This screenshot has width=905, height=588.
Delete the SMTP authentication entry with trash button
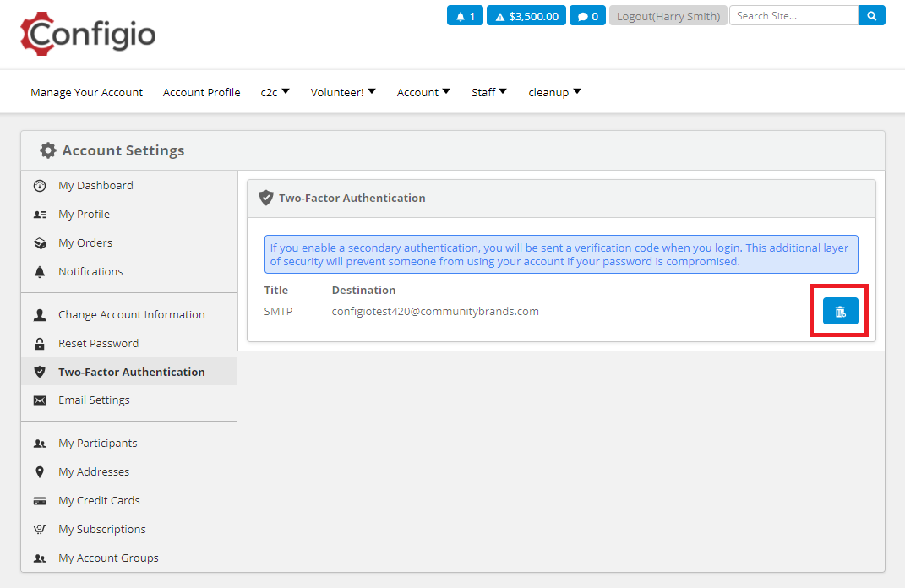tap(840, 312)
